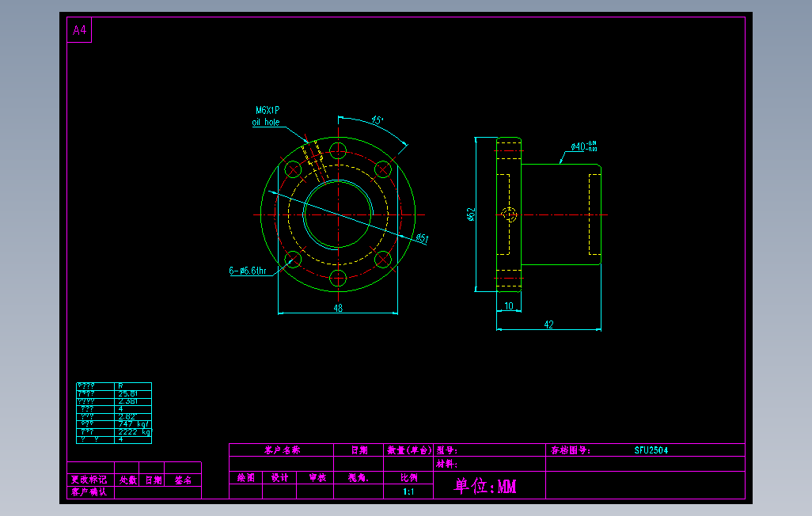Click the 'oil hole' annotation text
Image resolution: width=812 pixels, height=516 pixels.
[266, 122]
